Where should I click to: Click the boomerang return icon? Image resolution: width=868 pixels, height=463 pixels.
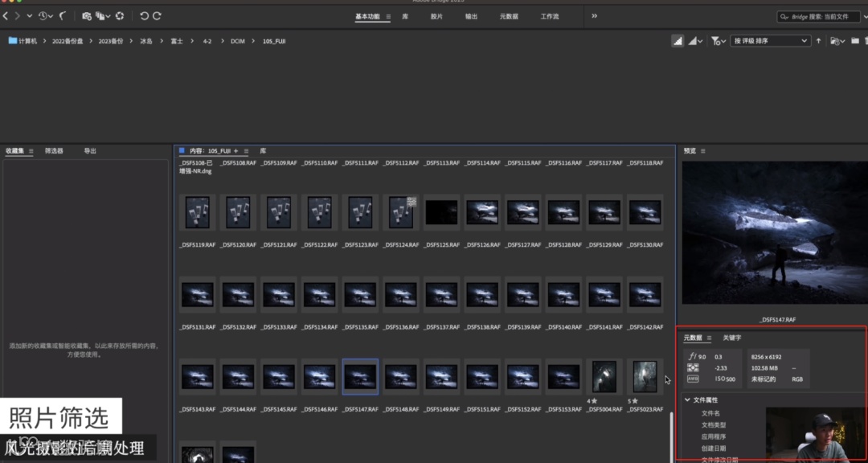63,16
